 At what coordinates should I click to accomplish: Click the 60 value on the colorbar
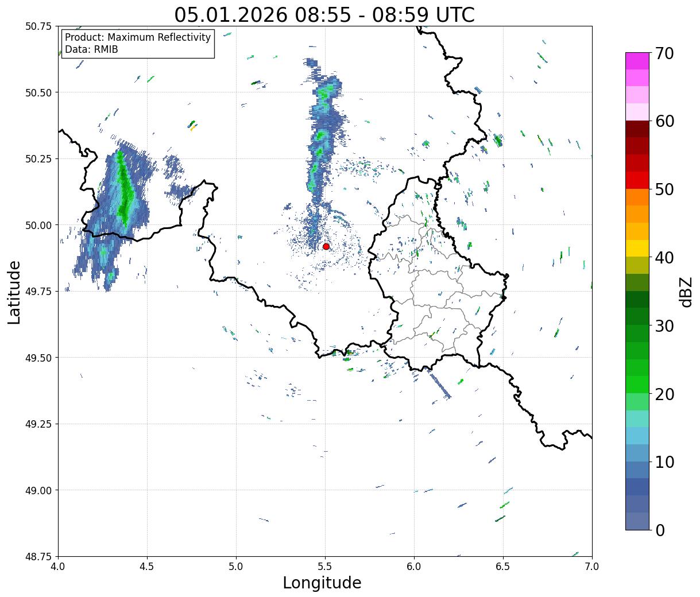[x=665, y=121]
